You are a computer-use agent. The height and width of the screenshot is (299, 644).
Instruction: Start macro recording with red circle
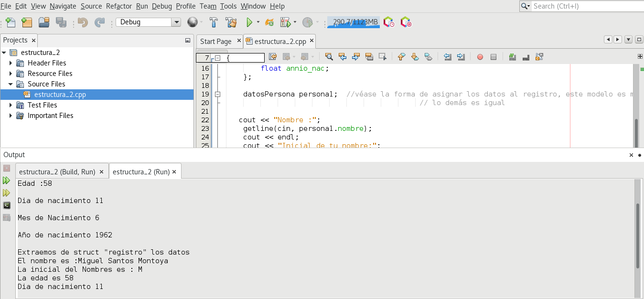480,57
